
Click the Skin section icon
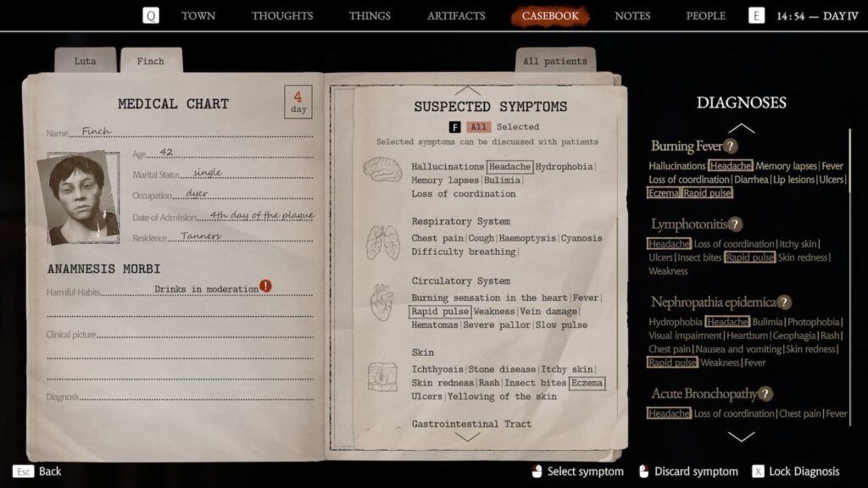(382, 376)
